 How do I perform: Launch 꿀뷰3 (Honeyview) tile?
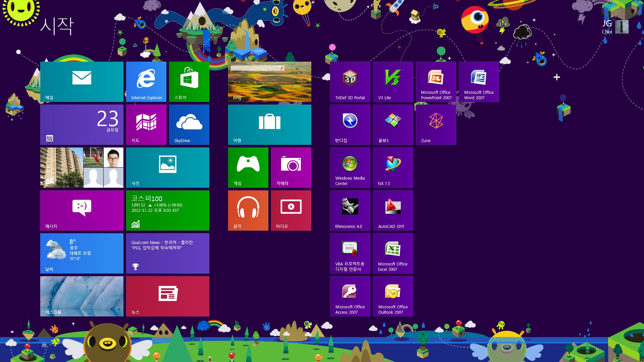click(393, 125)
